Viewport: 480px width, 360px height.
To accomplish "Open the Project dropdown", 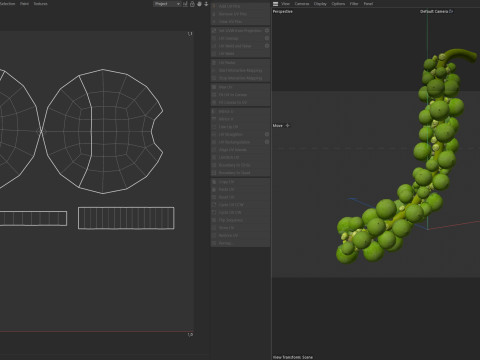I will pos(167,4).
